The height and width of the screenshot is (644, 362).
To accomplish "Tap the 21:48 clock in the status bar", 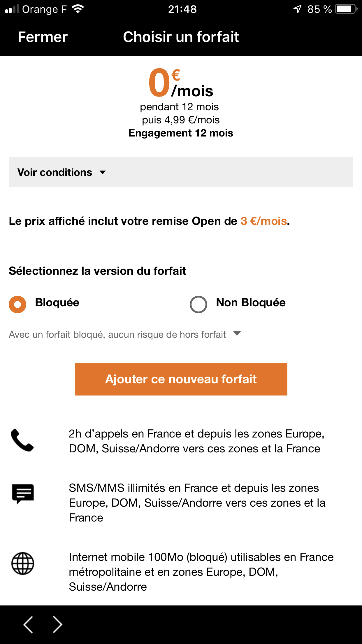I will tap(182, 9).
